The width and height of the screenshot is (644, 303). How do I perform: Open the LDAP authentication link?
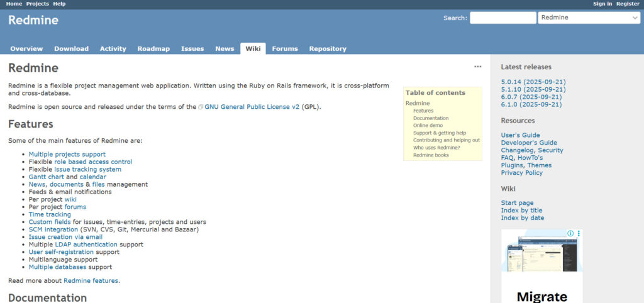click(86, 245)
